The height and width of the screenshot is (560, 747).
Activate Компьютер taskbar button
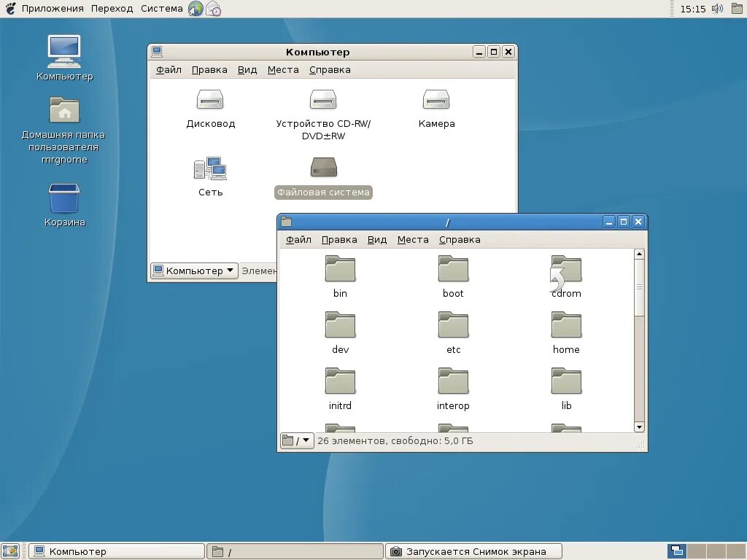coord(117,551)
